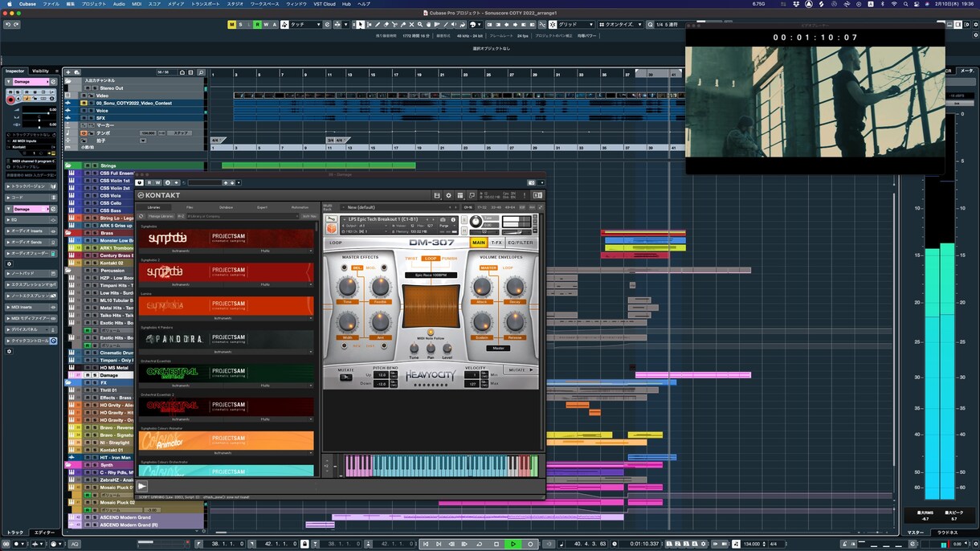
Task: Expand the MIDI Inserts inspector section
Action: [31, 307]
